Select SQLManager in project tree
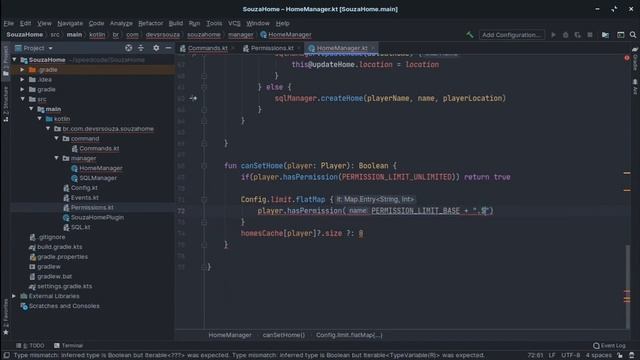 point(98,178)
